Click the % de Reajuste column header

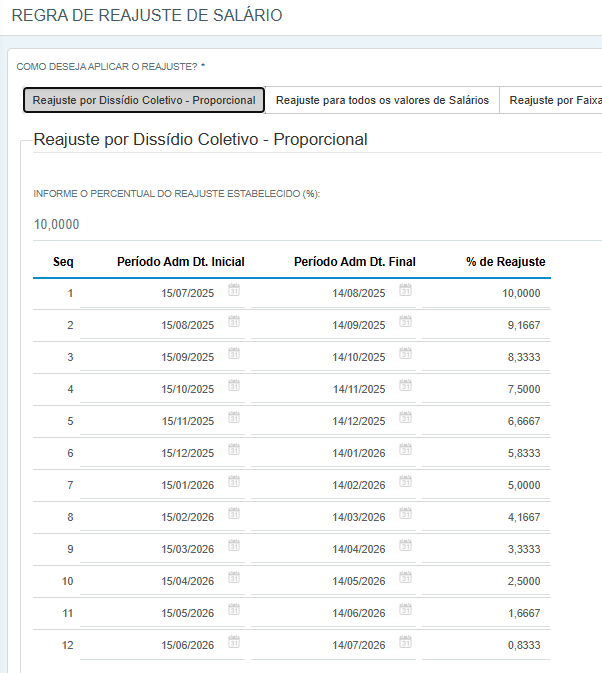coord(505,262)
